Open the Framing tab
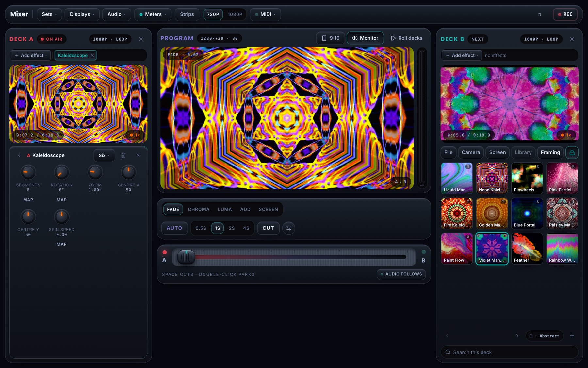The image size is (588, 368). point(550,152)
